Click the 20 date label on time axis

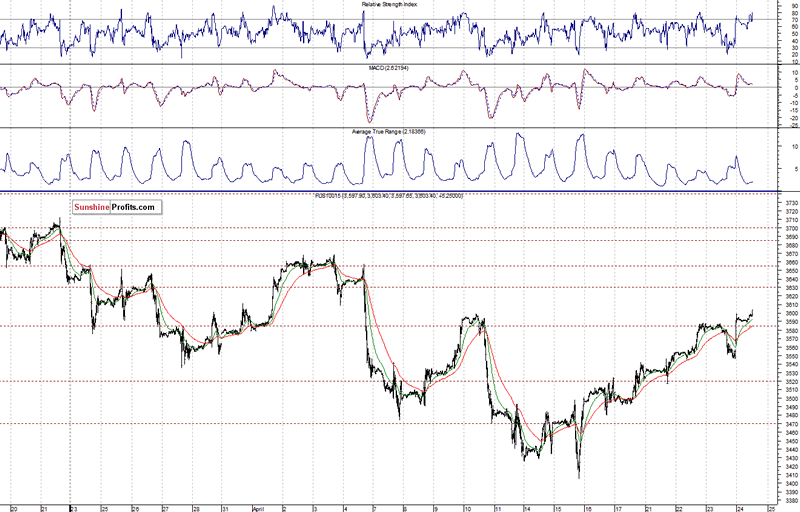[14, 508]
